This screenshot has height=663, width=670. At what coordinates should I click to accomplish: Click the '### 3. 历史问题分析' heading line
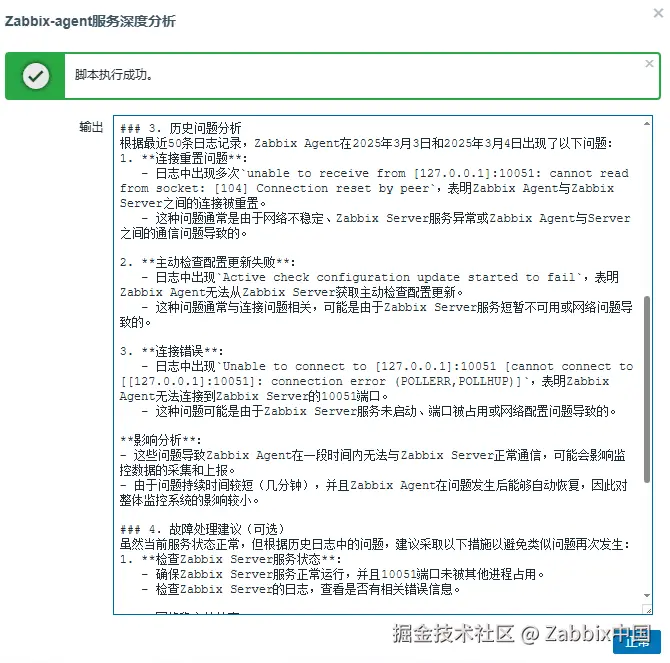click(x=180, y=128)
